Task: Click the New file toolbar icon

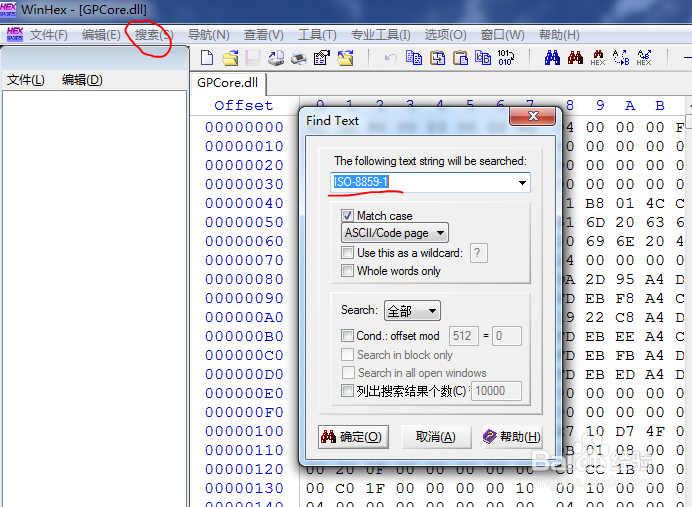Action: tap(207, 58)
